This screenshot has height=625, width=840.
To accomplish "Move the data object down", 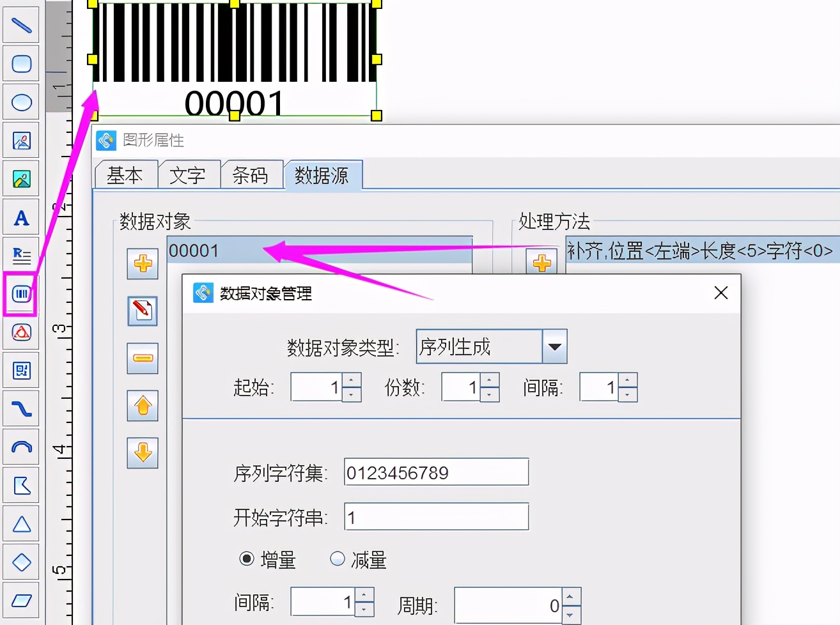I will click(143, 452).
